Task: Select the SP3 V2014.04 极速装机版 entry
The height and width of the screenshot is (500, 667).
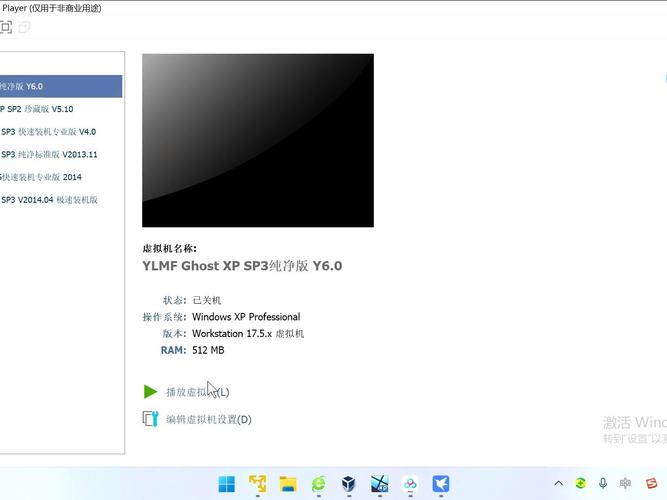Action: point(61,200)
